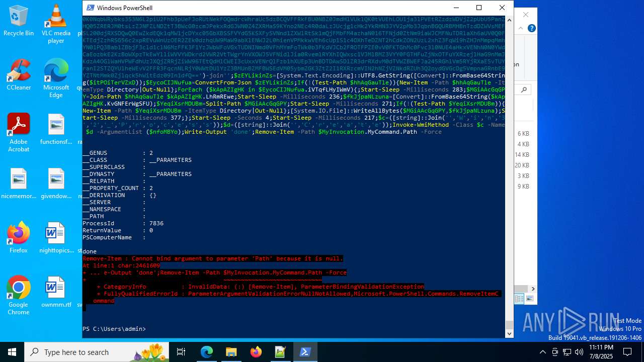Open Task View on the taskbar
The image size is (644, 362).
[x=181, y=352]
